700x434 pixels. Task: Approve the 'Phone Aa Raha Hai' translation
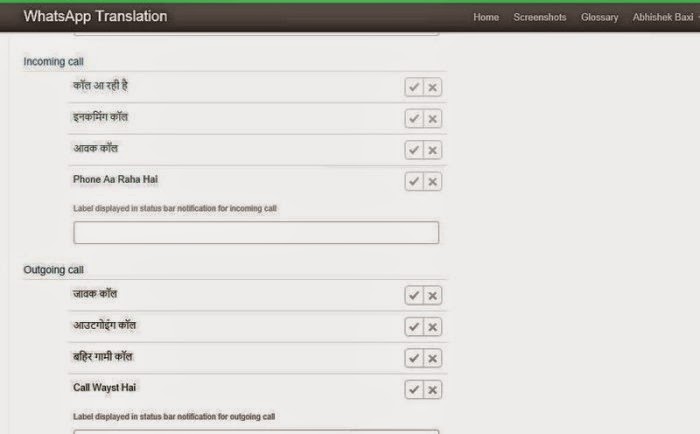(x=414, y=181)
